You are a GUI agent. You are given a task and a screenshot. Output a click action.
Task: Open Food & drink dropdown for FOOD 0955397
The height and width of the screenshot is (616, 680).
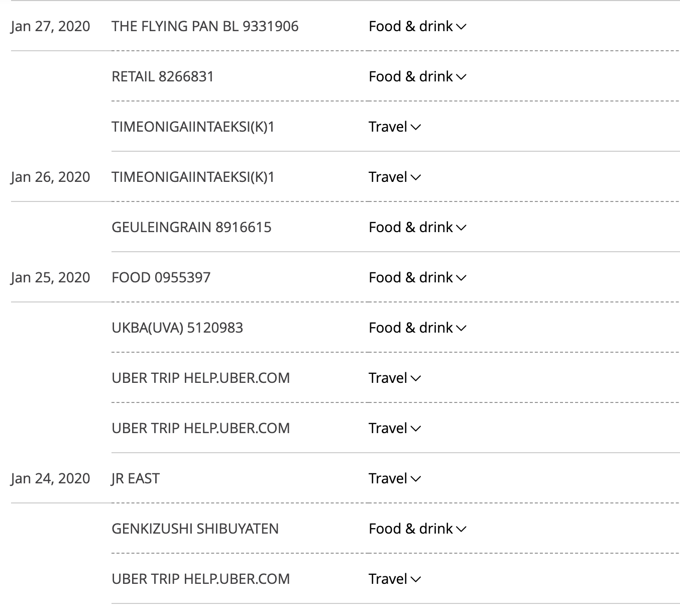click(x=417, y=278)
